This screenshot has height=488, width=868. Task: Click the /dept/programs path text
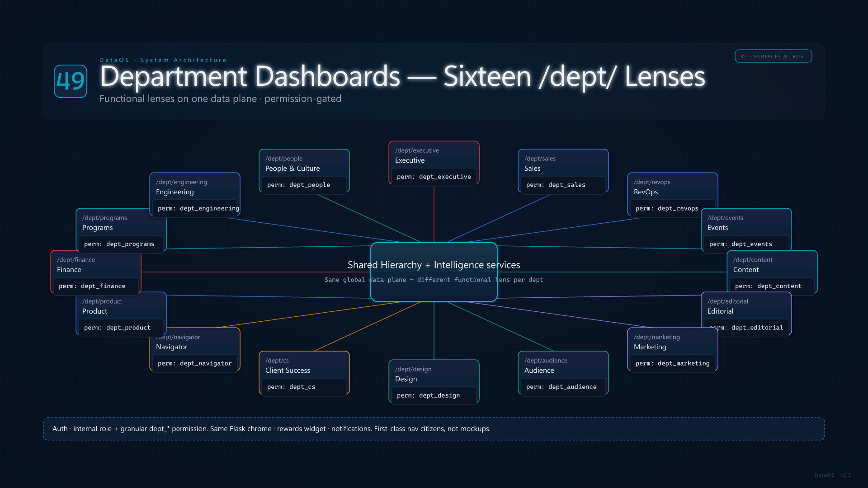[104, 218]
